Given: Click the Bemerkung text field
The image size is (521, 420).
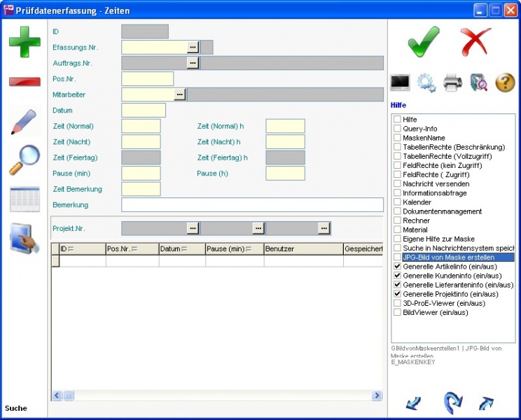Looking at the screenshot, I should (252, 204).
